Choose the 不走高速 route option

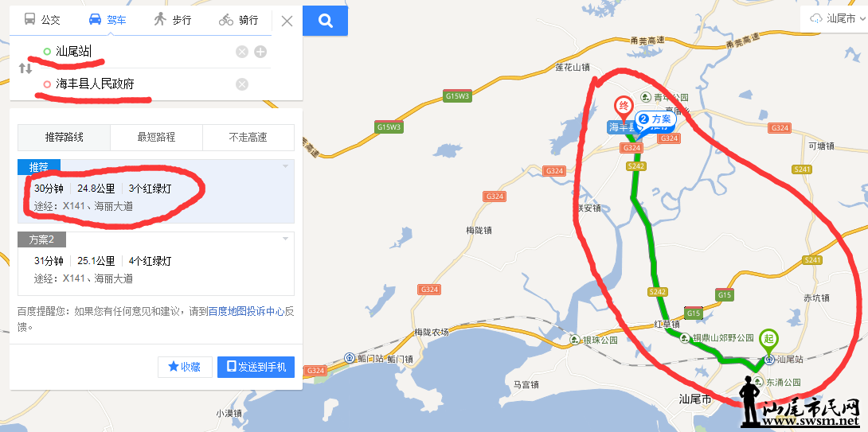pyautogui.click(x=248, y=137)
